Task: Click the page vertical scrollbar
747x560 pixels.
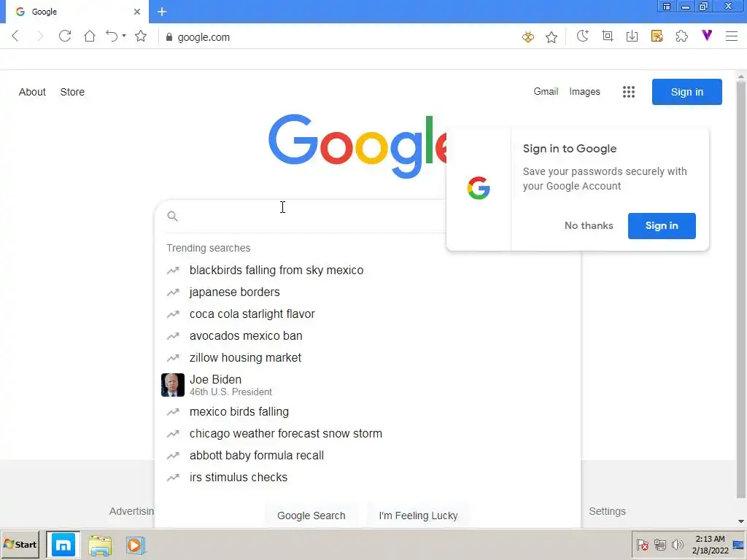Action: 741,290
